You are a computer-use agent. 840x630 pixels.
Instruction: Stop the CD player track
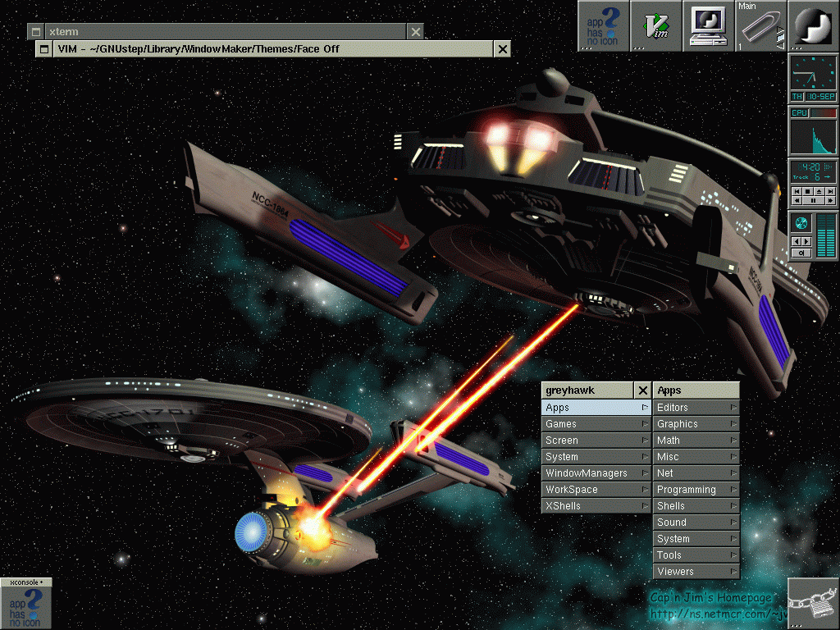pos(807,191)
